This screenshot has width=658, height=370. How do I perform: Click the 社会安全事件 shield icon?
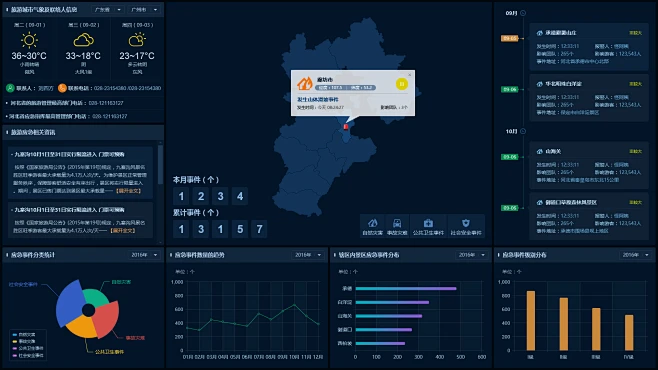coord(466,223)
